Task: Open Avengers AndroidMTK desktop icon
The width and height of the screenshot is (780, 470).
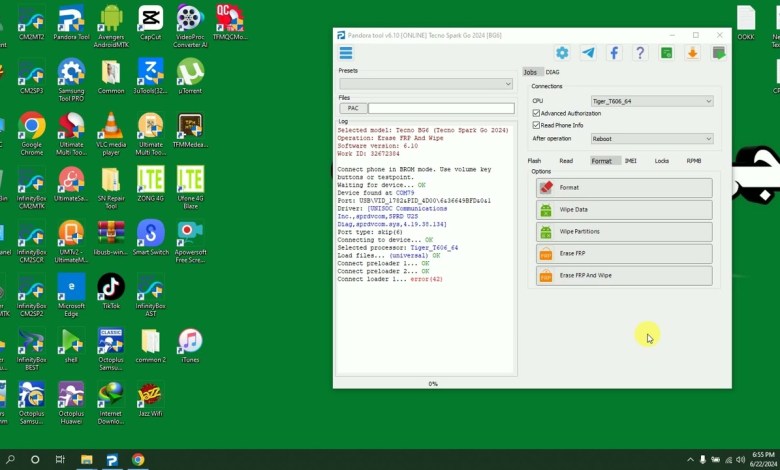Action: point(111,26)
